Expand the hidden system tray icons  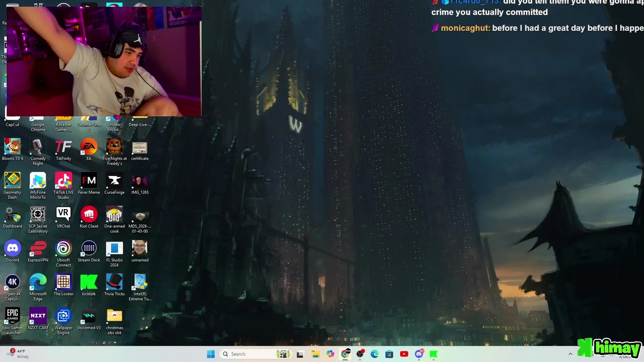(x=570, y=354)
